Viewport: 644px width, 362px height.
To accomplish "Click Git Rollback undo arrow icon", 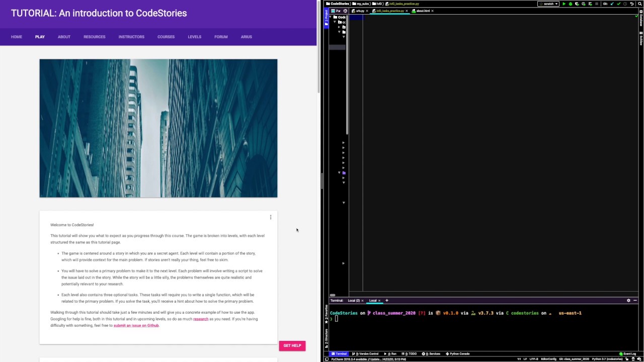I will [x=632, y=4].
